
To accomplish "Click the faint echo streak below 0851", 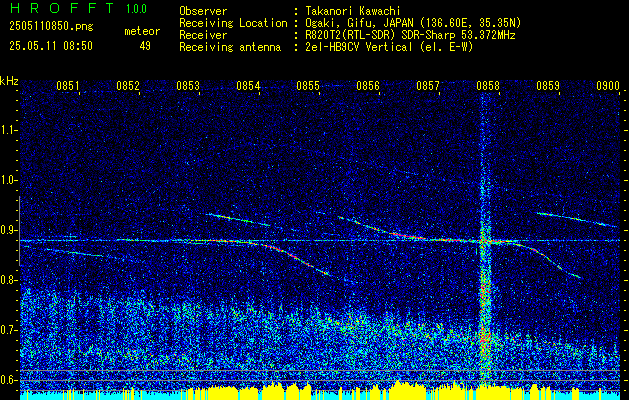I will pos(74,252).
